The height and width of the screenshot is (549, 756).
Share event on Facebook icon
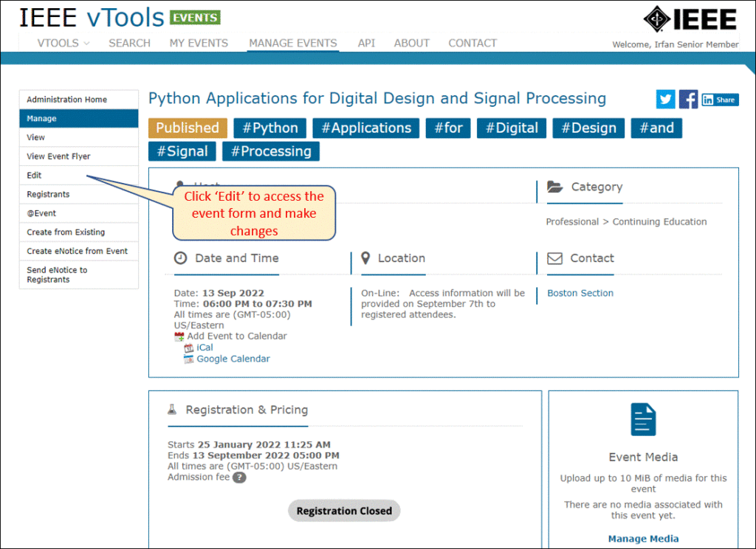point(689,100)
